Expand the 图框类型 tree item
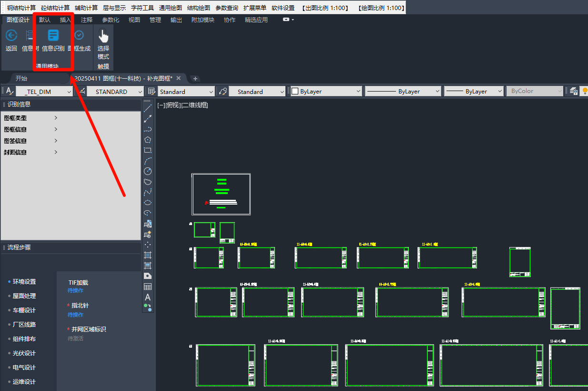Image resolution: width=588 pixels, height=391 pixels. (x=56, y=118)
